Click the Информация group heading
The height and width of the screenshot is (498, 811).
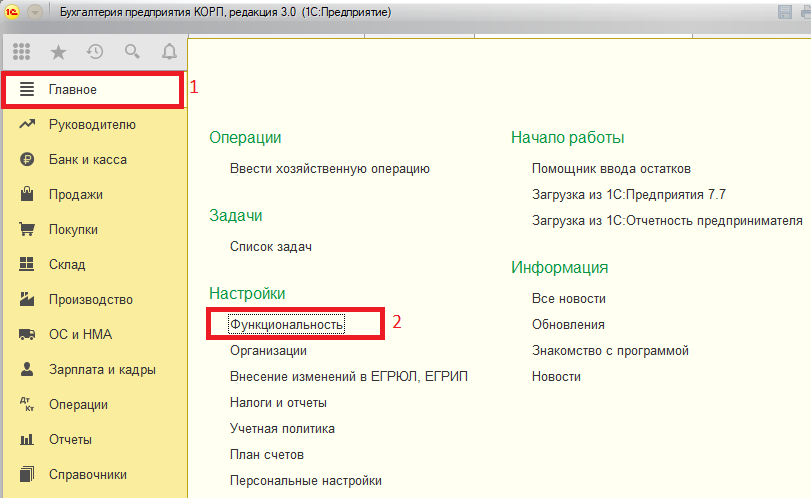pos(559,267)
